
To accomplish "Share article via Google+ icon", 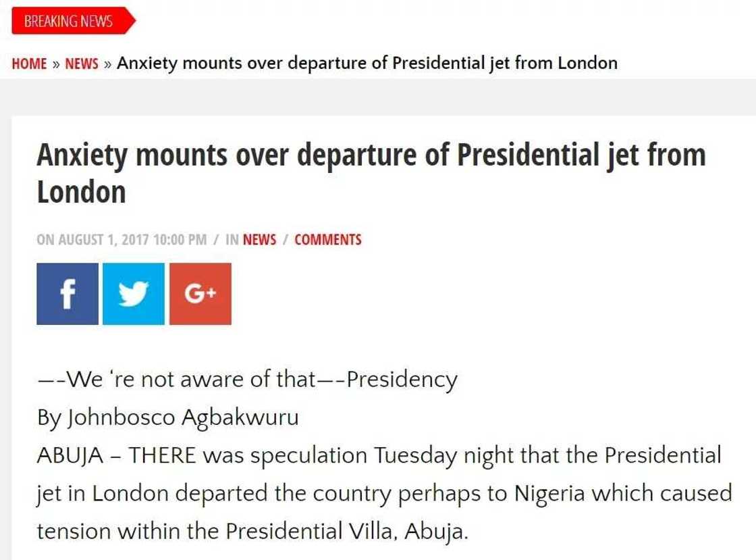I will pyautogui.click(x=200, y=294).
